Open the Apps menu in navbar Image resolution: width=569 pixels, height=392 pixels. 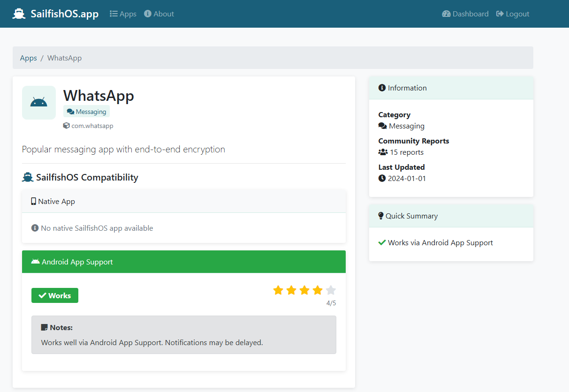(123, 14)
